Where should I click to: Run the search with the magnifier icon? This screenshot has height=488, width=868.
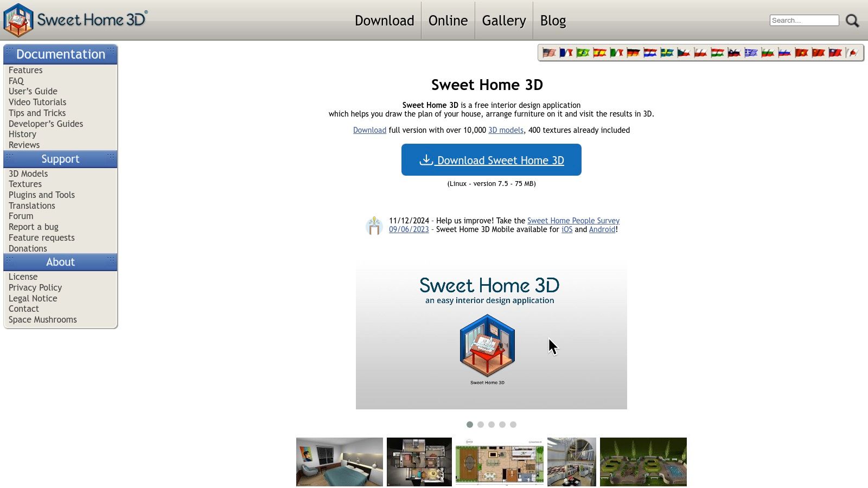(x=852, y=20)
